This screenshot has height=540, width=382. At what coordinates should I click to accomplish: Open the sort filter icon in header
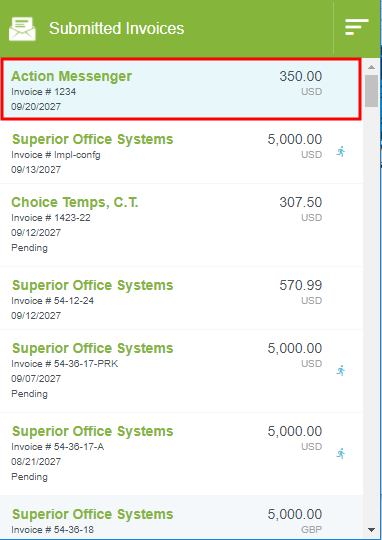click(357, 27)
